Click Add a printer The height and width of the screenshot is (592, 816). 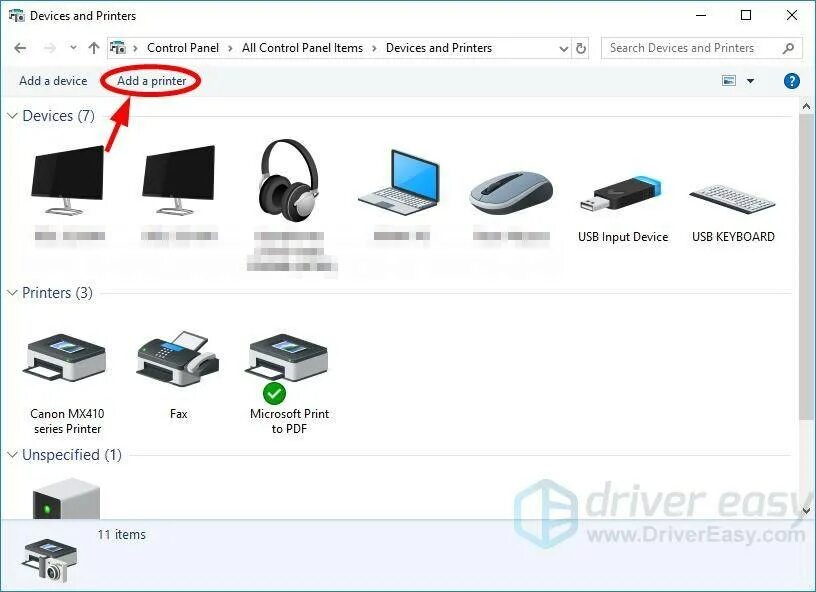[151, 81]
